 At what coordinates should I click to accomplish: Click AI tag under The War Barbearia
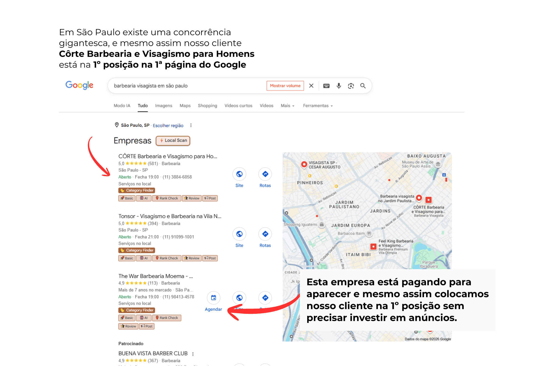point(144,318)
